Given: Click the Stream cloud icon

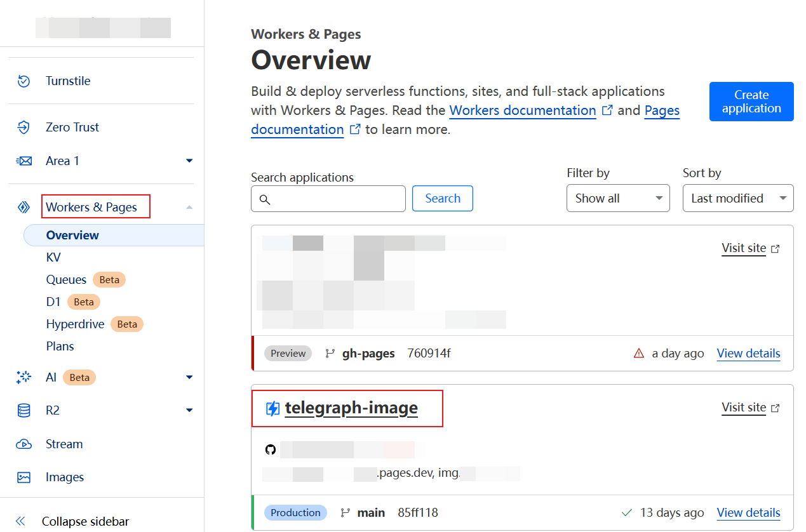Looking at the screenshot, I should click(24, 444).
